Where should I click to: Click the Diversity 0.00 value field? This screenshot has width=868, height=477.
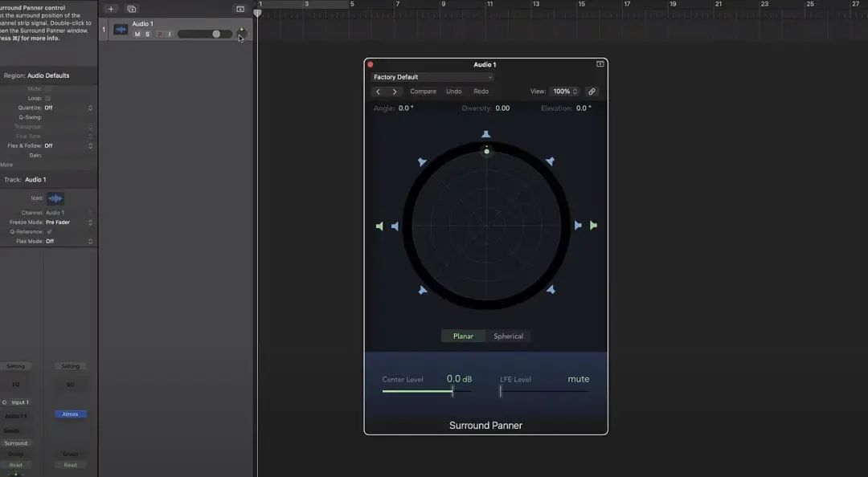coord(502,108)
